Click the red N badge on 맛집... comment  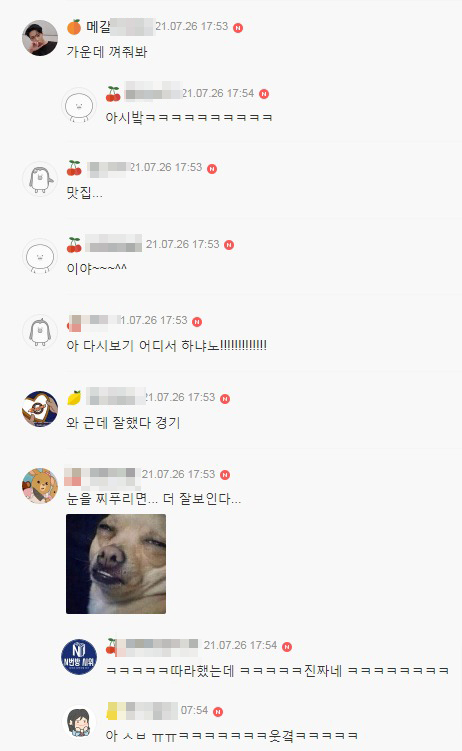coord(212,169)
